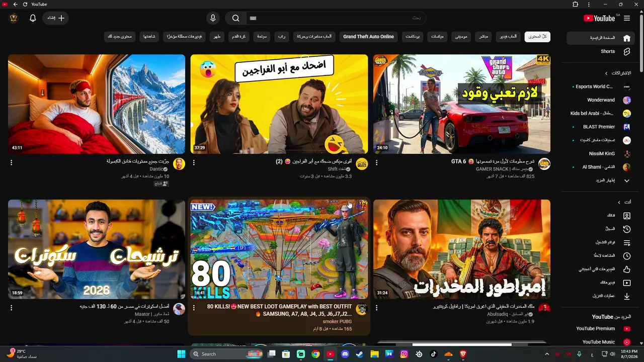Open the account avatar menu
The width and height of the screenshot is (644, 362).
(14, 18)
